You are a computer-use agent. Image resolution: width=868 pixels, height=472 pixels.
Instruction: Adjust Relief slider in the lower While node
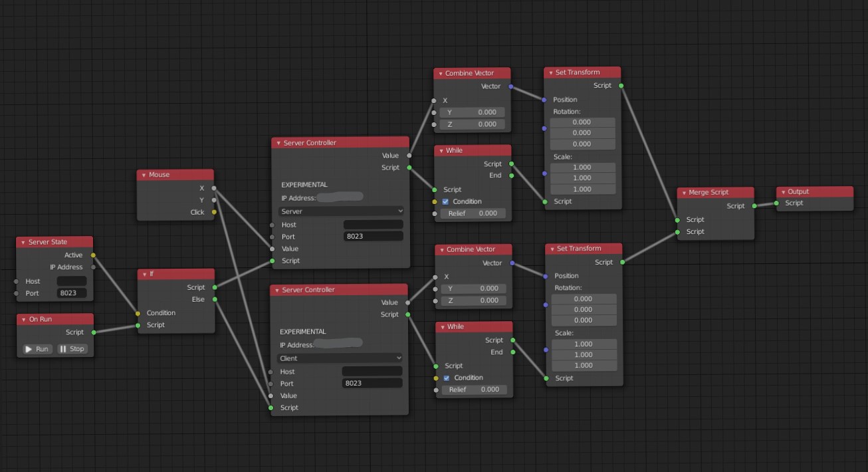click(474, 390)
